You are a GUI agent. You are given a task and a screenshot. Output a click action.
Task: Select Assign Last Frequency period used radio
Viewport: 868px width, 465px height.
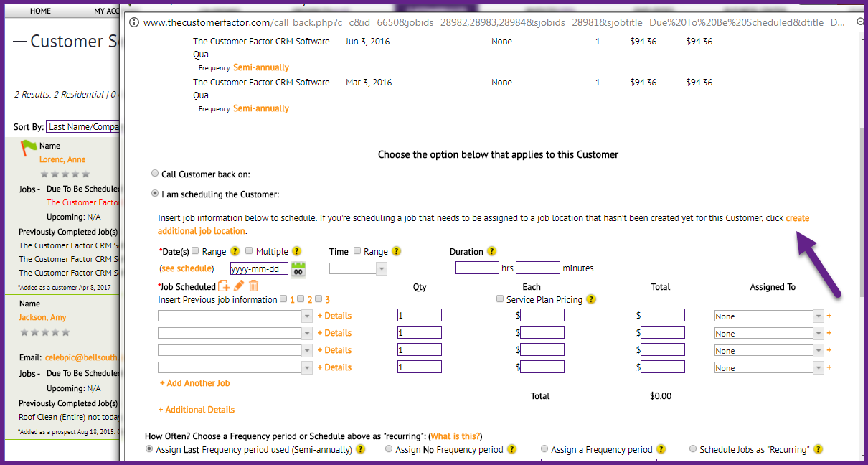tap(149, 449)
